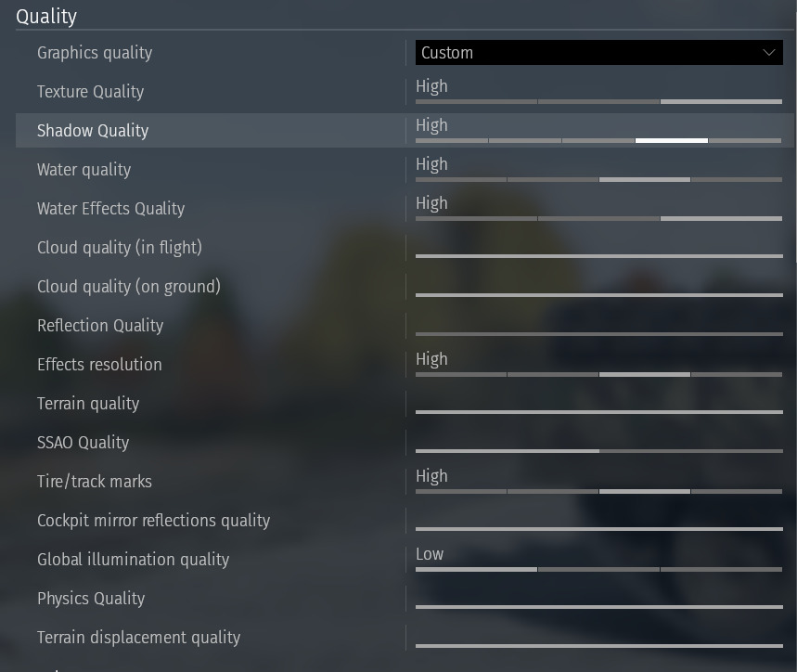The width and height of the screenshot is (797, 672).
Task: Click the Terrain displacement quality slider
Action: tap(598, 645)
